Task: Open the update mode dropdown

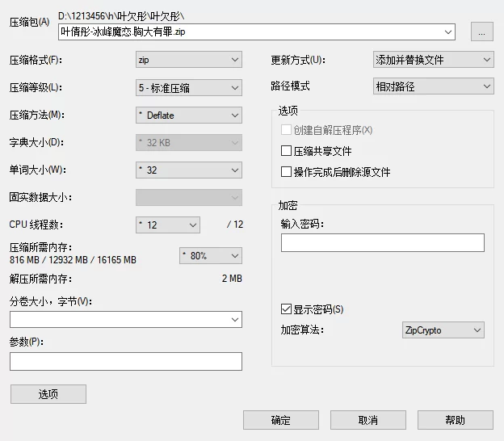Action: pyautogui.click(x=433, y=60)
